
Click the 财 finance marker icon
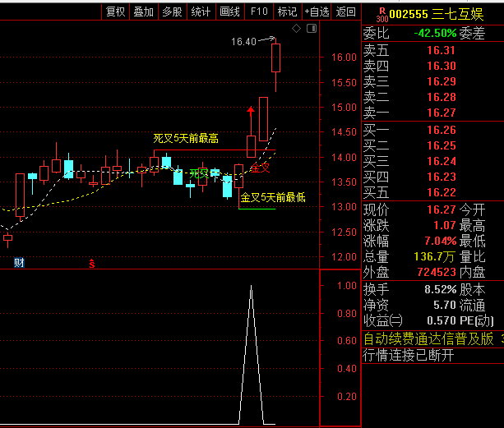(19, 263)
